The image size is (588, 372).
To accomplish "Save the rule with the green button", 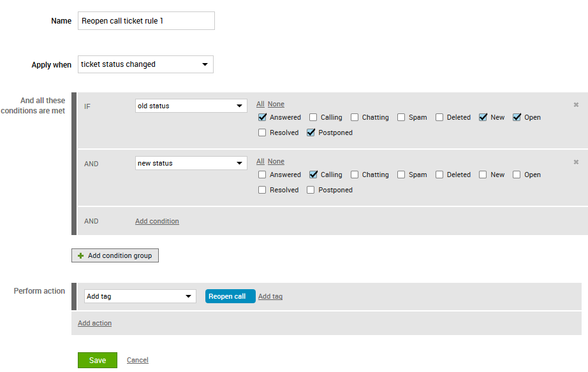I will tap(98, 360).
